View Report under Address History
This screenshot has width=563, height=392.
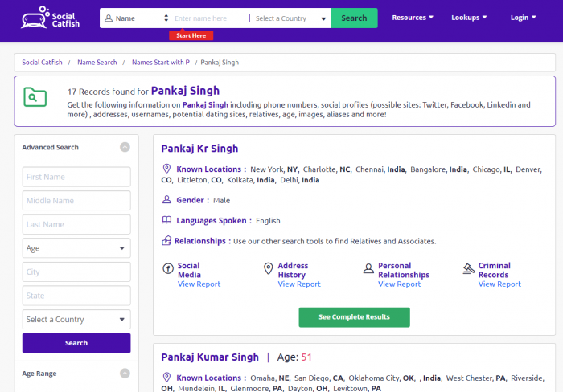pos(299,284)
